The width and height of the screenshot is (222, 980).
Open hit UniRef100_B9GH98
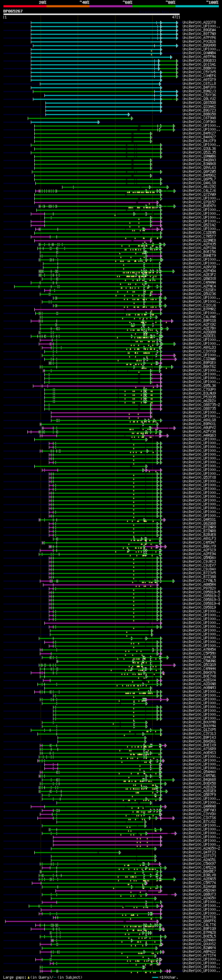click(199, 45)
